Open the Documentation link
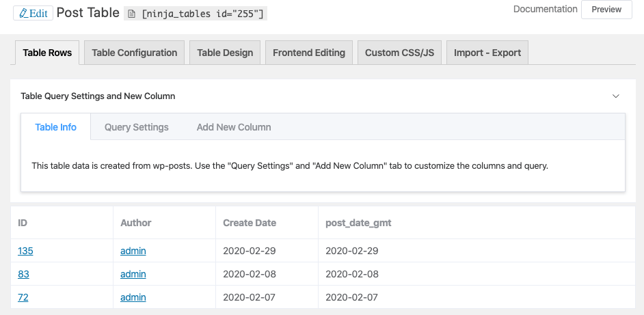The height and width of the screenshot is (315, 644). click(545, 10)
